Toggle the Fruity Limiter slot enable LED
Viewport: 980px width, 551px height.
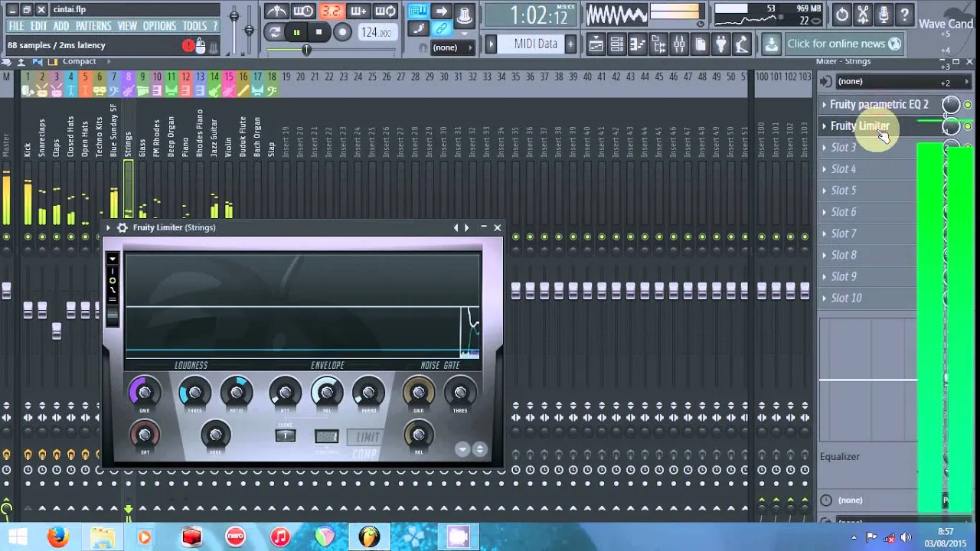(x=968, y=126)
